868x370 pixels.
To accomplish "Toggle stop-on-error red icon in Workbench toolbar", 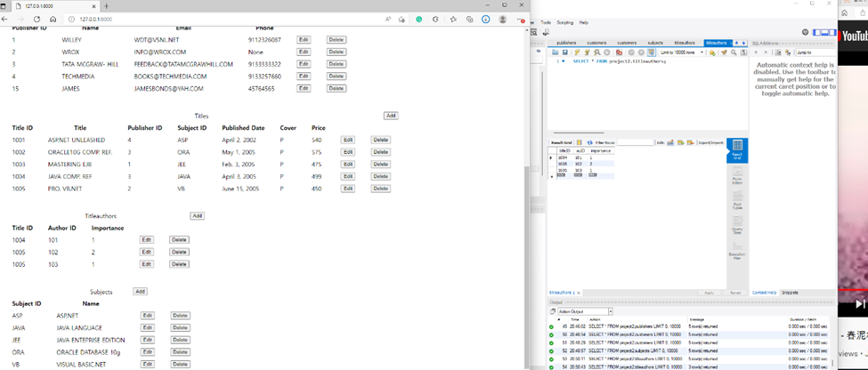I will point(619,52).
